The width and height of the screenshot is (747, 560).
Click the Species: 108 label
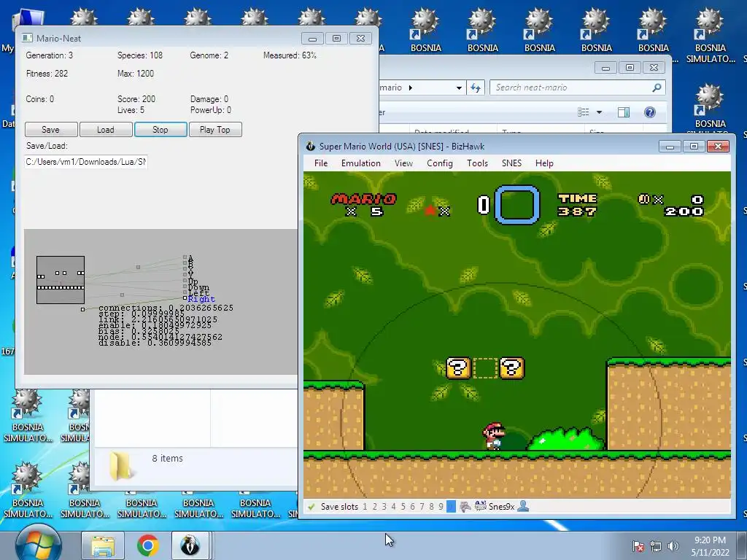[x=140, y=55]
